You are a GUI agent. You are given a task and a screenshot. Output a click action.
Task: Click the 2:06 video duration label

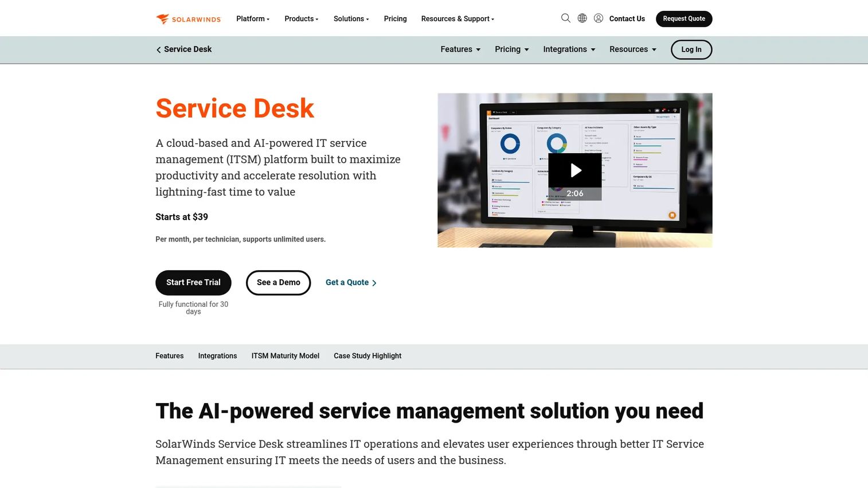[575, 194]
